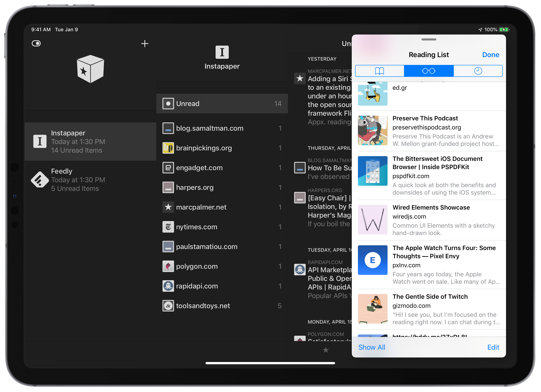Tap toolsandtoys.net feed icon
The height and width of the screenshot is (392, 541).
point(168,306)
